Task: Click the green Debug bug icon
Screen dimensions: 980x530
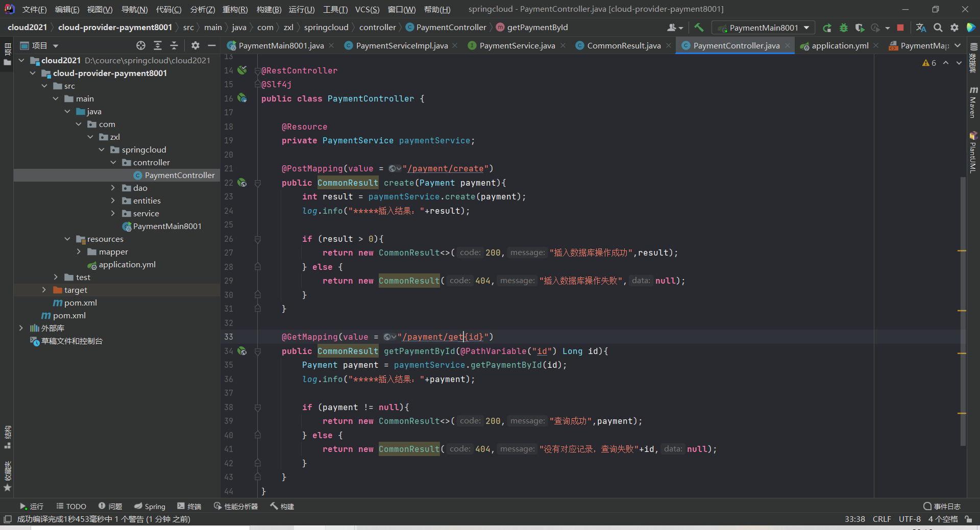Action: tap(844, 28)
